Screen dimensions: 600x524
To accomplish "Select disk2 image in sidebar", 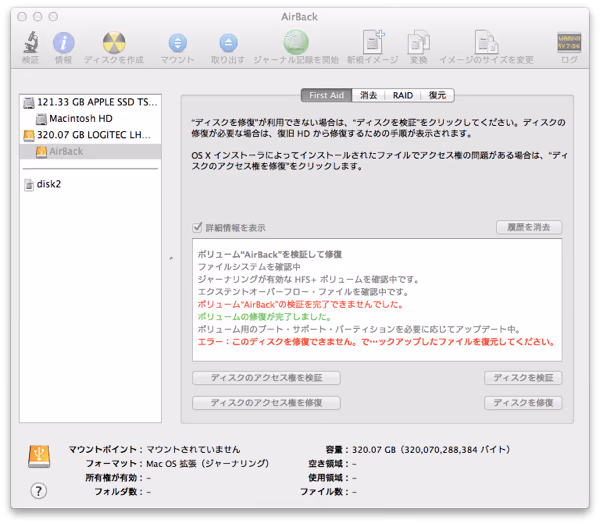I will [x=91, y=184].
